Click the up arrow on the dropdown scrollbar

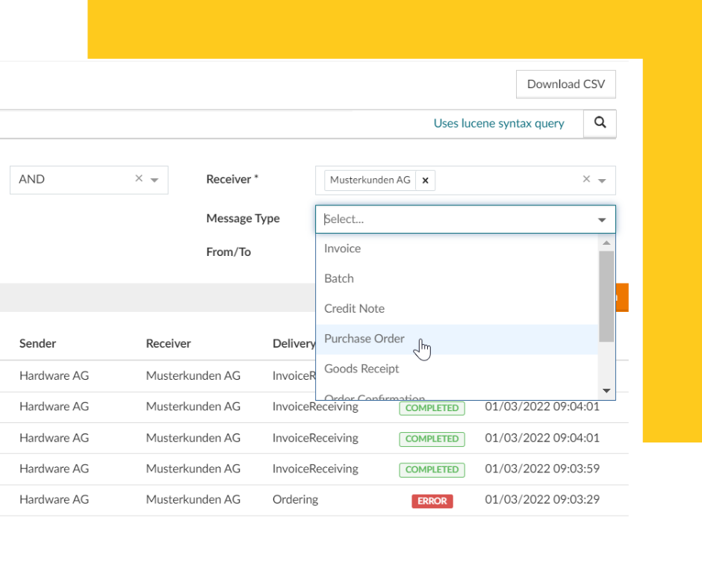[x=606, y=242]
